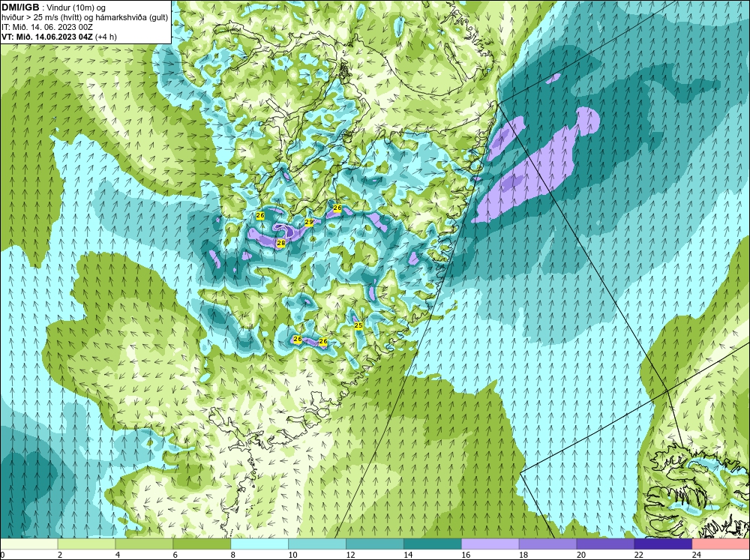Select the legend scale value 14

coord(408,555)
